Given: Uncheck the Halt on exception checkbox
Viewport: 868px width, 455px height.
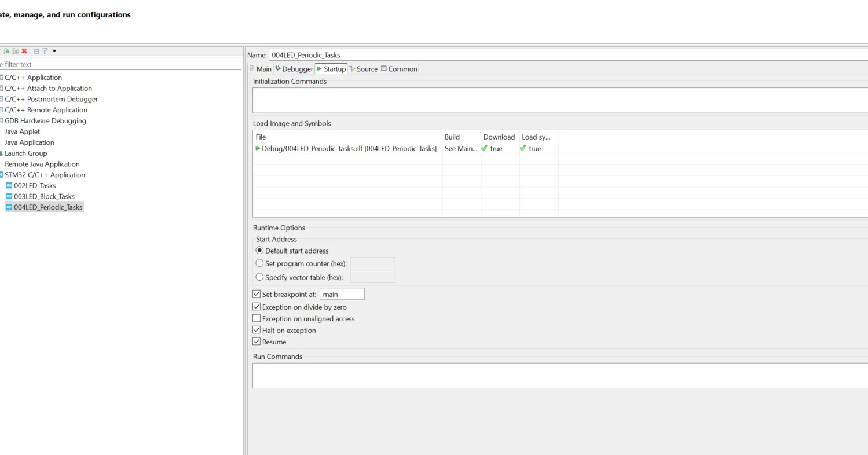Looking at the screenshot, I should coord(257,330).
